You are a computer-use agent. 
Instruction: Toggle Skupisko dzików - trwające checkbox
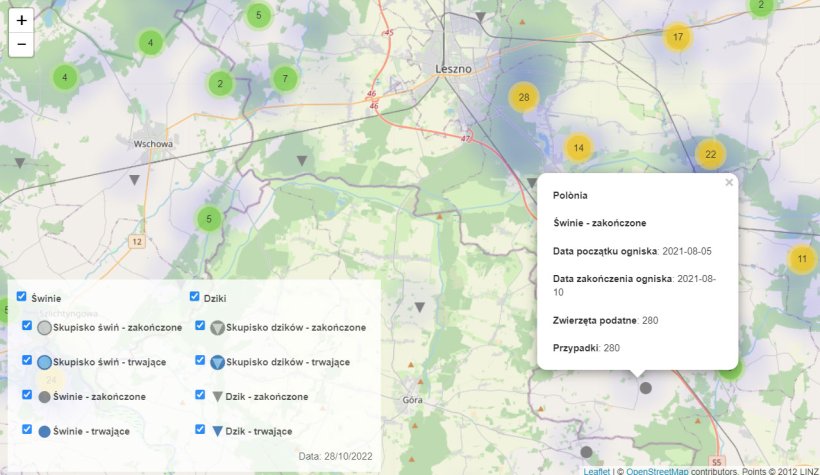tap(200, 361)
